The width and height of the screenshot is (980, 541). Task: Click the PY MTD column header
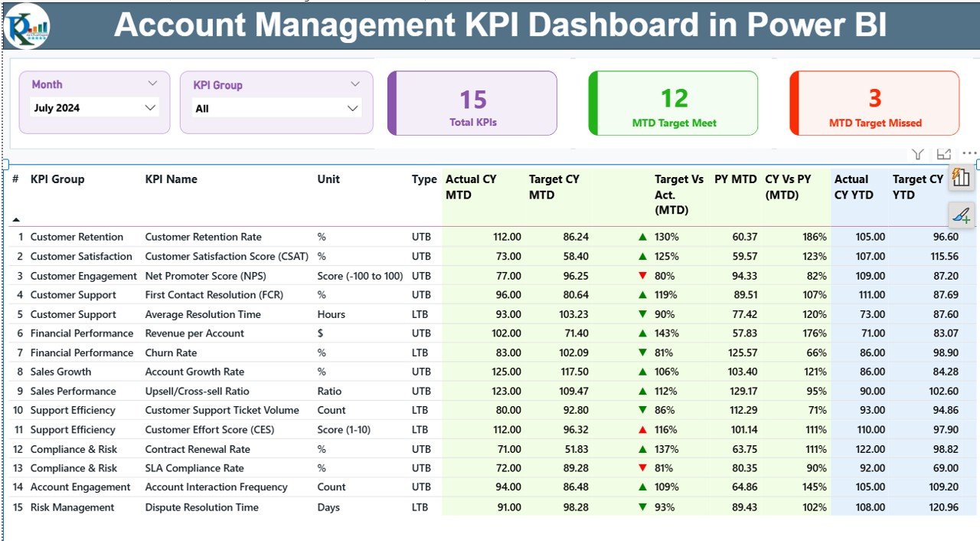737,179
